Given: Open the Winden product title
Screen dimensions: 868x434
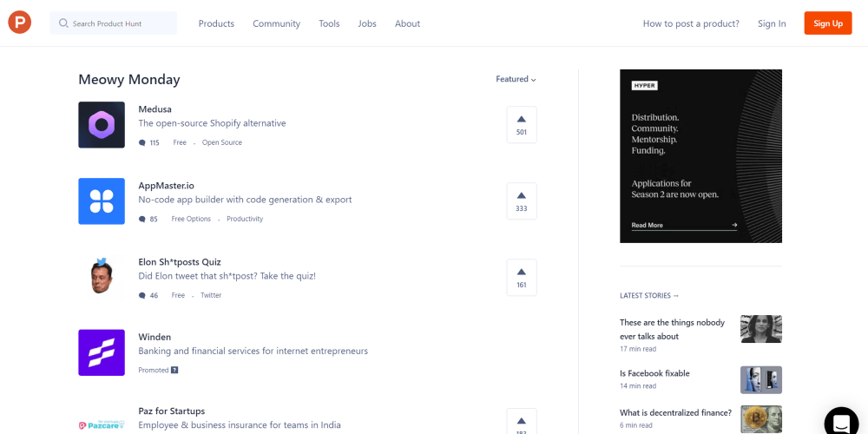Looking at the screenshot, I should [x=155, y=337].
